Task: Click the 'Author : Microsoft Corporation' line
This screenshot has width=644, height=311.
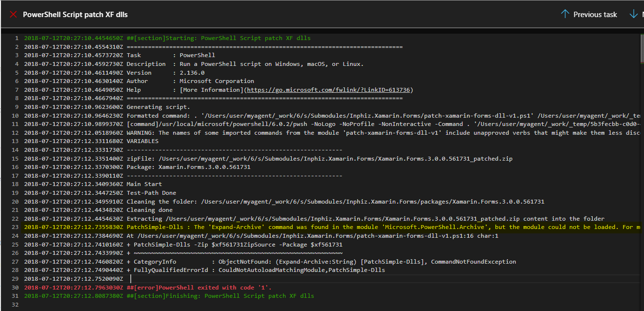Action: pyautogui.click(x=190, y=81)
